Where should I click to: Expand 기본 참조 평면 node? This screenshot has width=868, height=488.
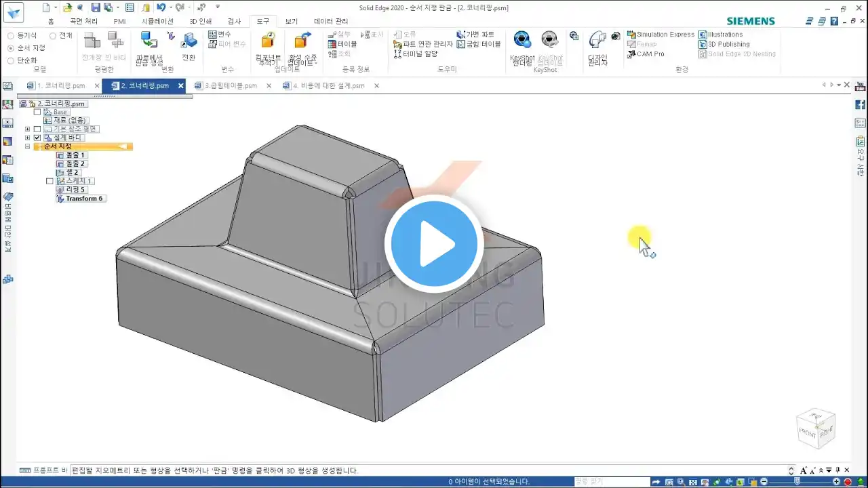pyautogui.click(x=28, y=129)
